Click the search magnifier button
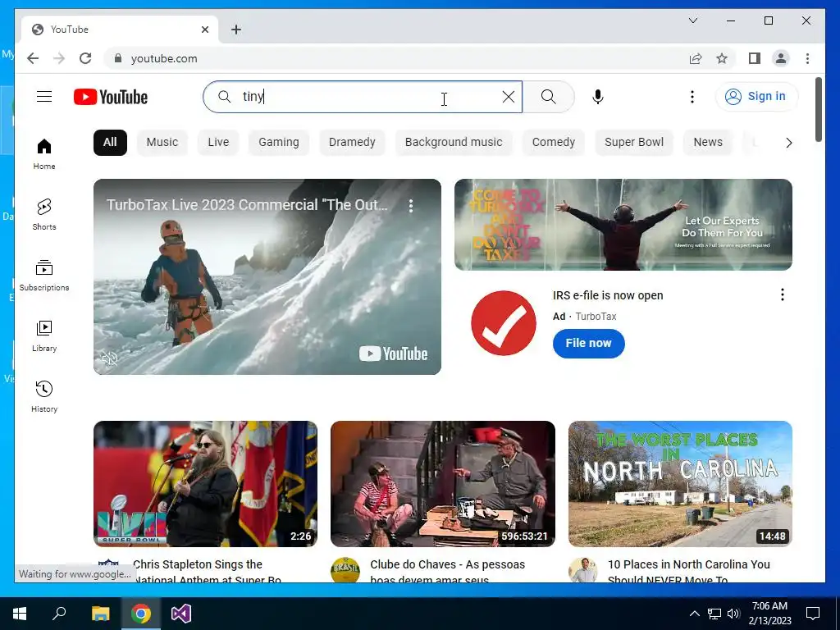The height and width of the screenshot is (630, 840). pos(548,97)
